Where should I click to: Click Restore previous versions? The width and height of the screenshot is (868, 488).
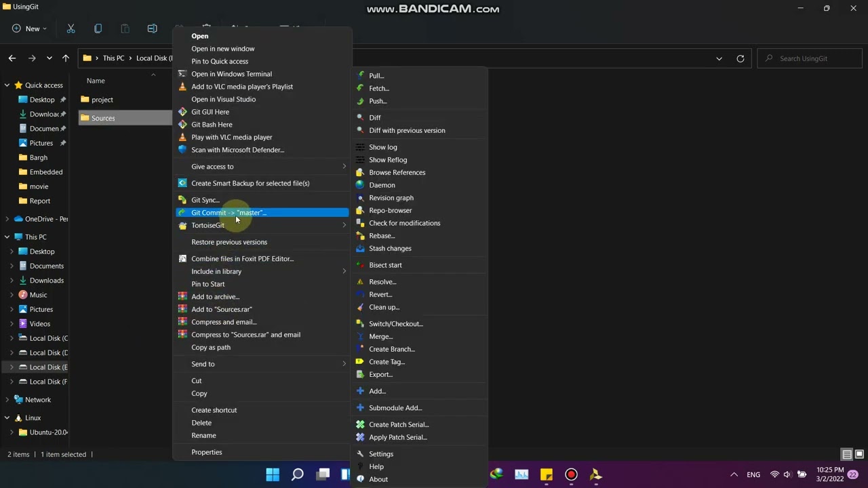click(262, 242)
